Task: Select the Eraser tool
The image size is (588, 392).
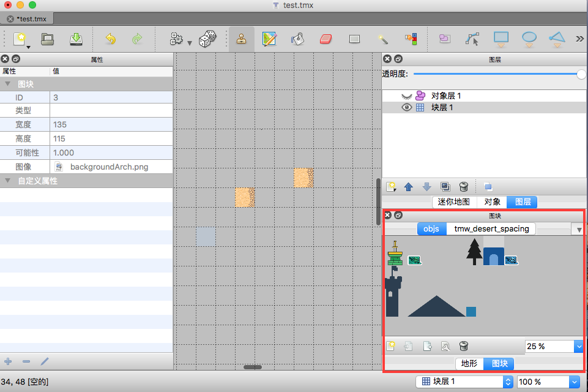Action: click(326, 39)
